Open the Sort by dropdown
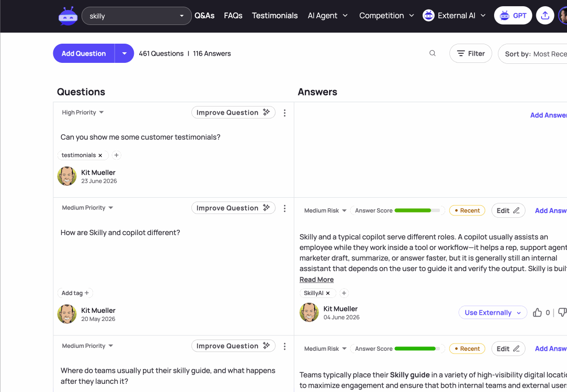The height and width of the screenshot is (392, 567). click(532, 54)
